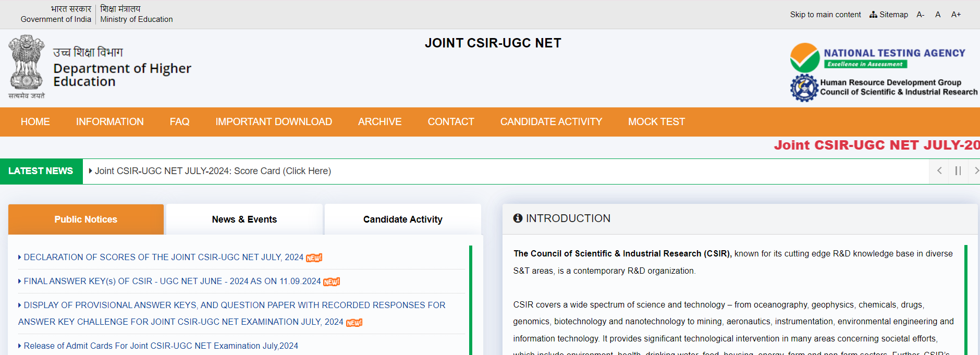Switch to the Candidate Activity tab
The height and width of the screenshot is (355, 980).
coord(403,219)
